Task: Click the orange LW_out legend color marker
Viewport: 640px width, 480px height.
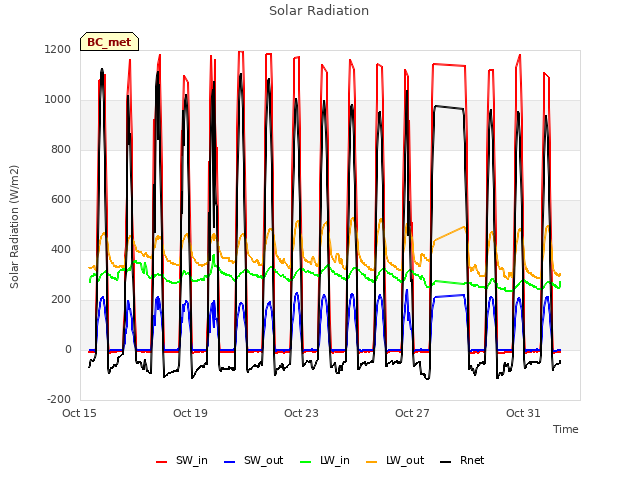Action: (x=371, y=462)
